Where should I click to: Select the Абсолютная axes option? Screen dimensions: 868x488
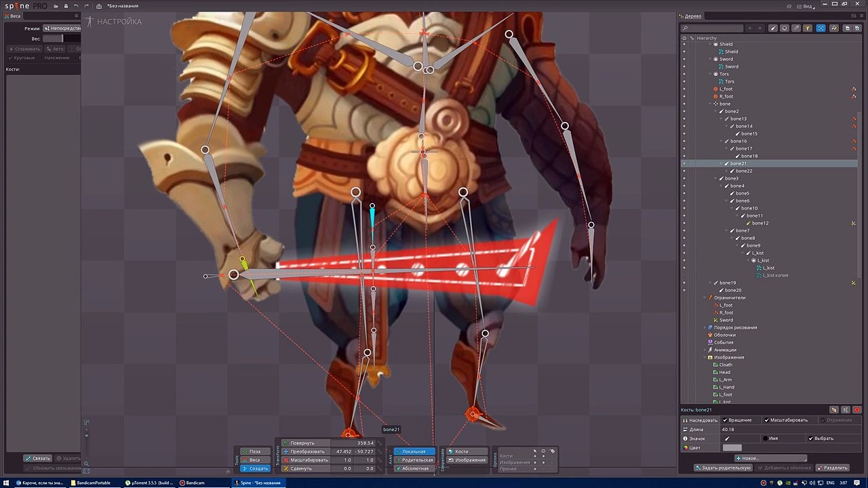click(414, 468)
